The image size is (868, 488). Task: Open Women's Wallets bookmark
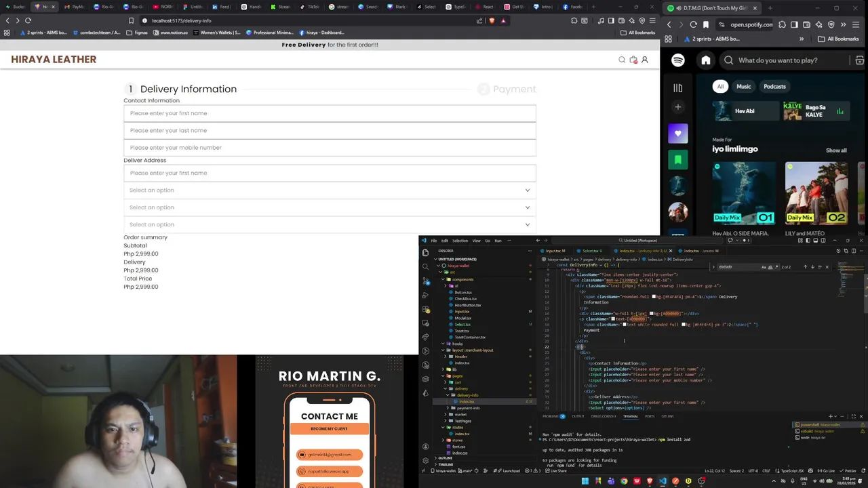[216, 33]
